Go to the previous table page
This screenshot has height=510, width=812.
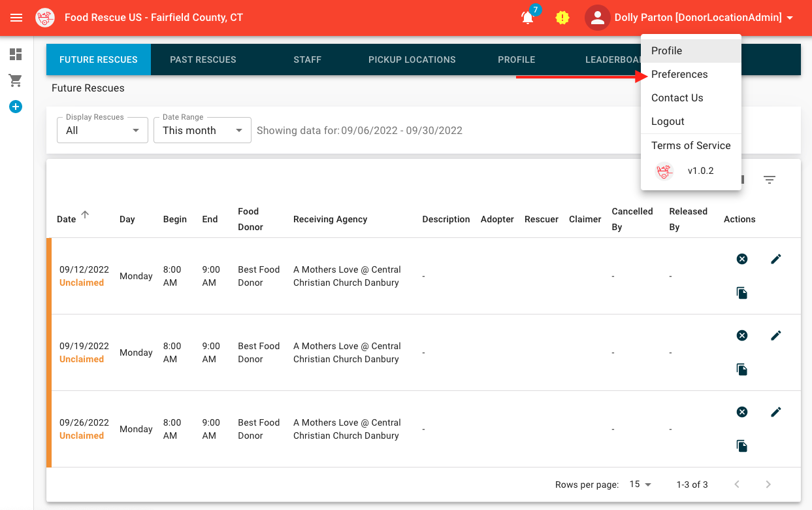pyautogui.click(x=737, y=484)
